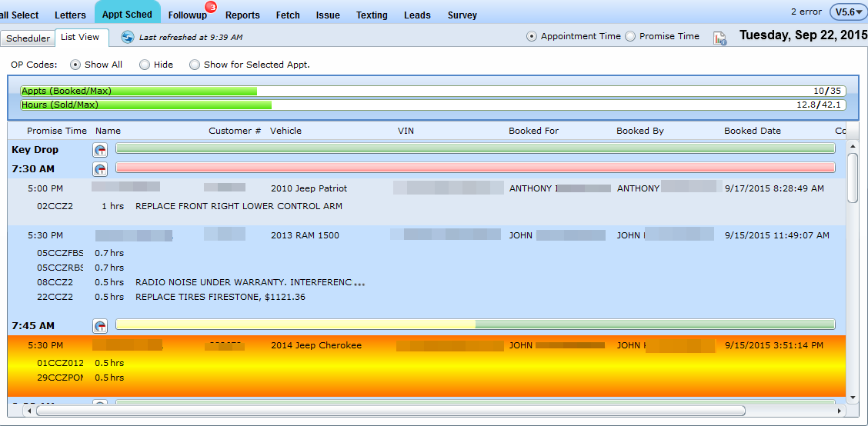This screenshot has height=426, width=868.
Task: Switch to Promise Time radio option
Action: [x=630, y=36]
